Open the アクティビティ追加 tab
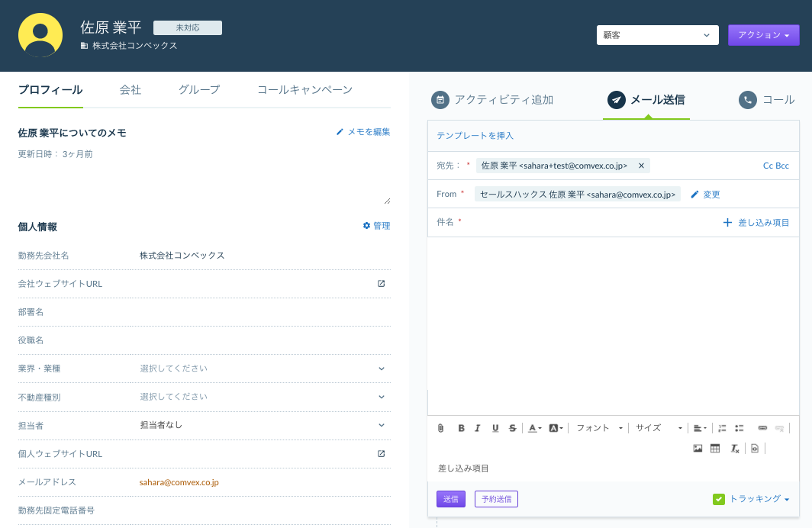Image resolution: width=812 pixels, height=528 pixels. point(492,100)
